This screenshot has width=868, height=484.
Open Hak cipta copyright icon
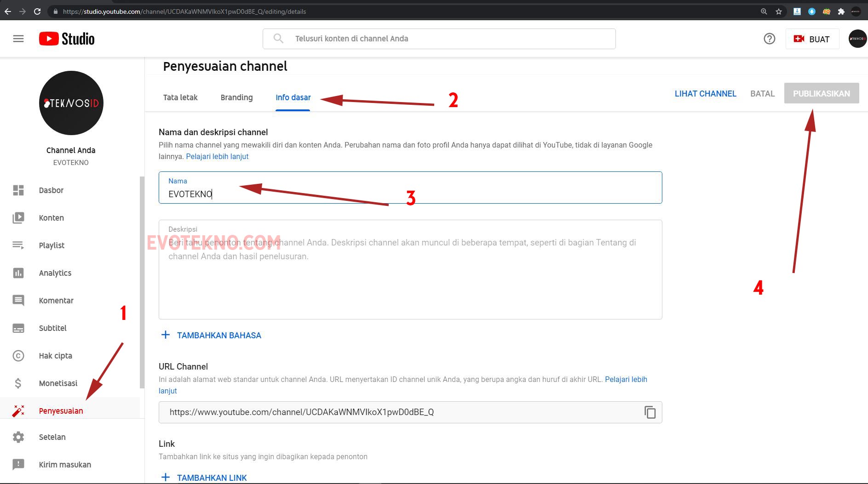click(18, 356)
